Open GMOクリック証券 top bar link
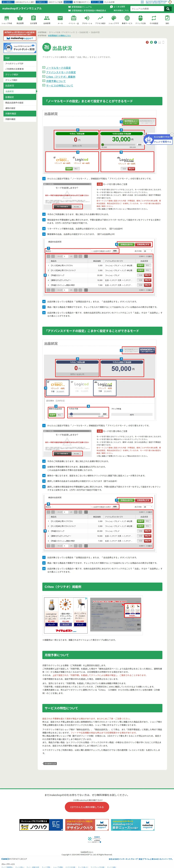 [55, 2]
